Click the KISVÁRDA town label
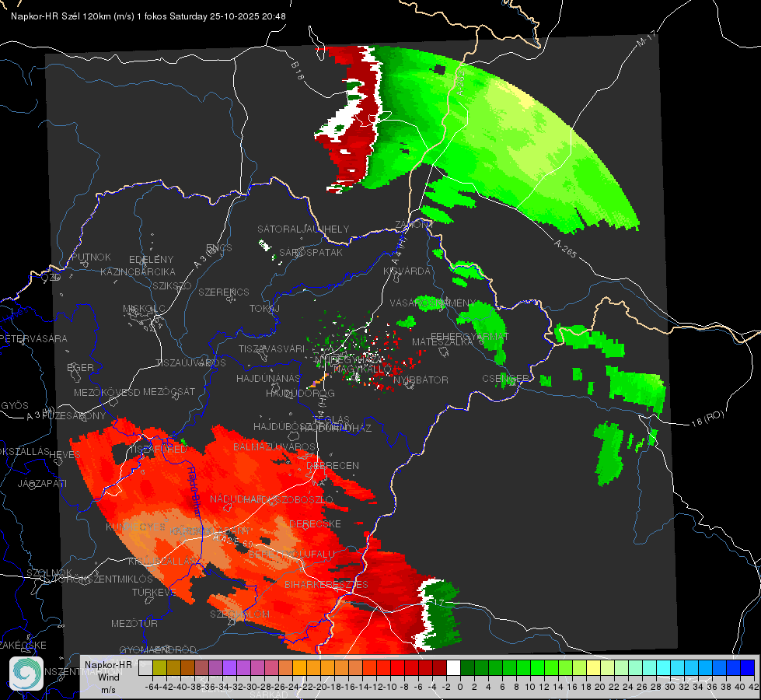Screen dimensions: 761x700 click(x=407, y=271)
